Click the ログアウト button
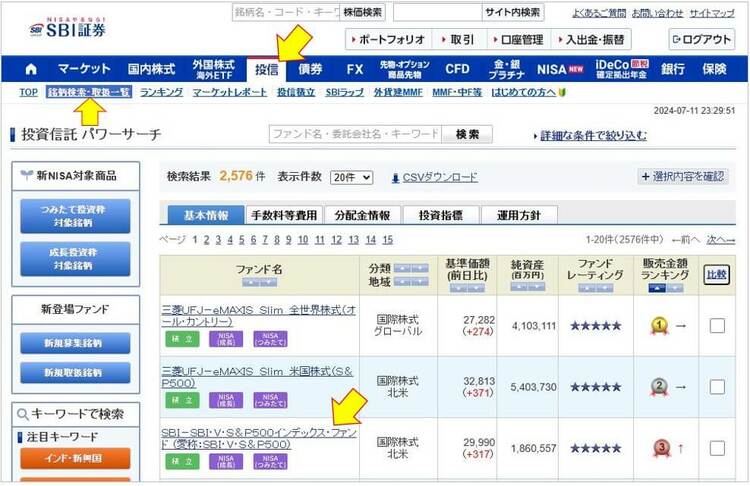This screenshot has height=486, width=750. click(x=702, y=40)
